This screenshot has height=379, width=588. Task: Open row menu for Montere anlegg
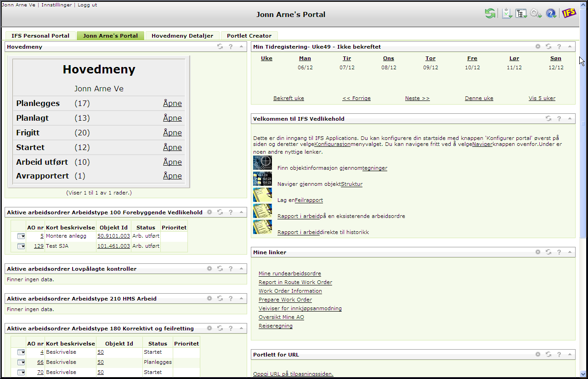tap(21, 236)
